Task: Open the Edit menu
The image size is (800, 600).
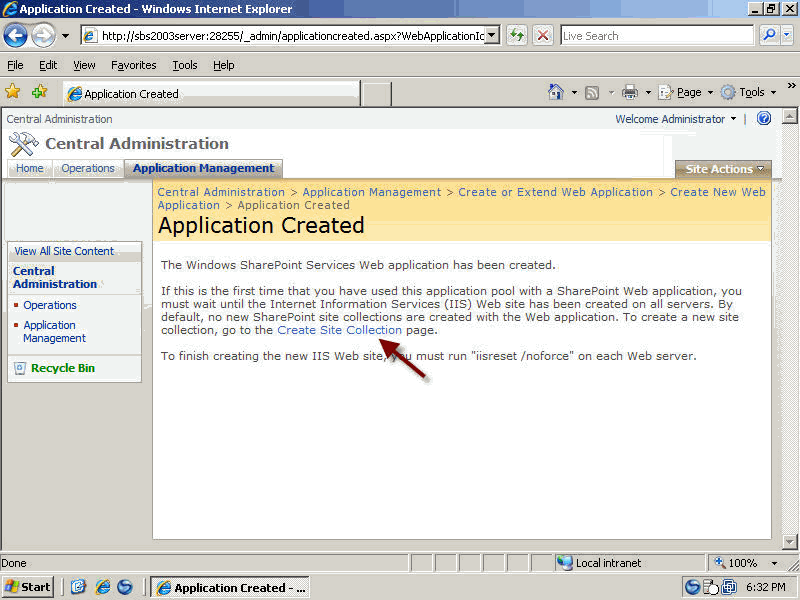Action: pos(48,65)
